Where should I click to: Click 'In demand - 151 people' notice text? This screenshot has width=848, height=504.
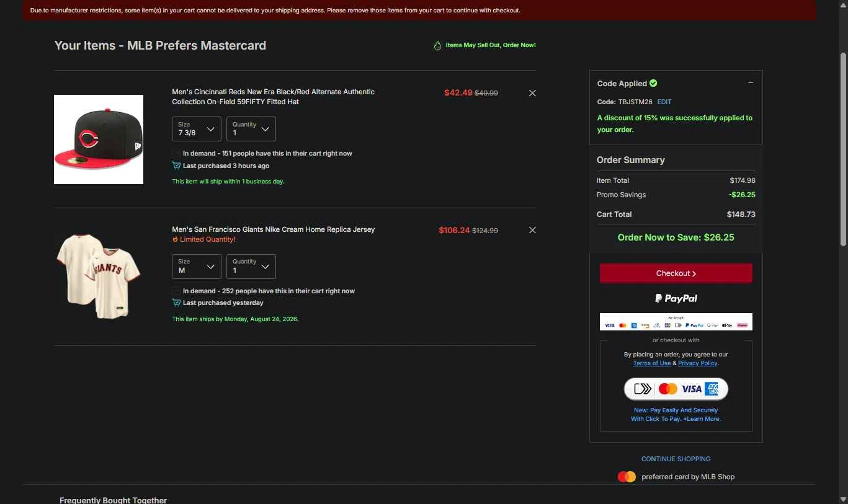tap(267, 153)
